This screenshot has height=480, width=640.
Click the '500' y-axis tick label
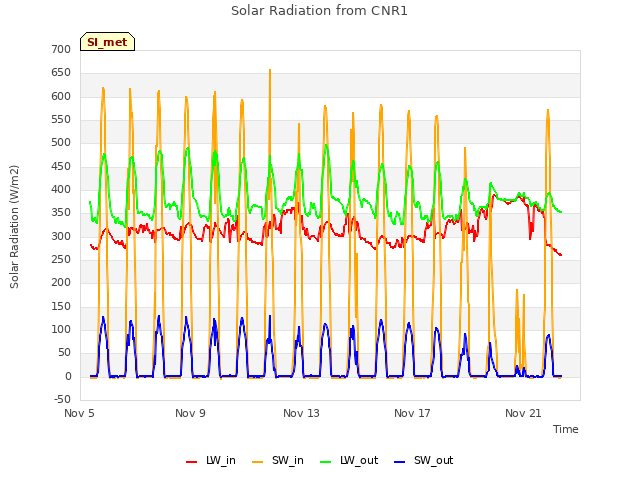point(61,142)
